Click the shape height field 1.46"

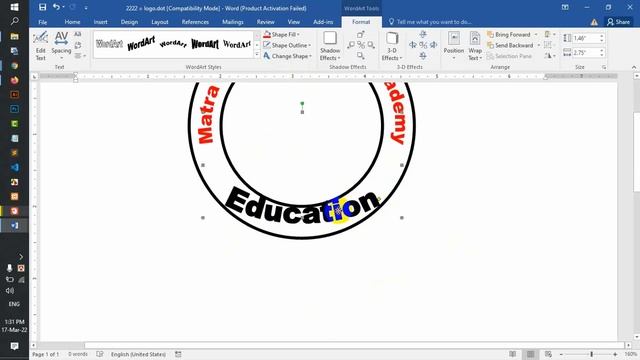[x=585, y=38]
